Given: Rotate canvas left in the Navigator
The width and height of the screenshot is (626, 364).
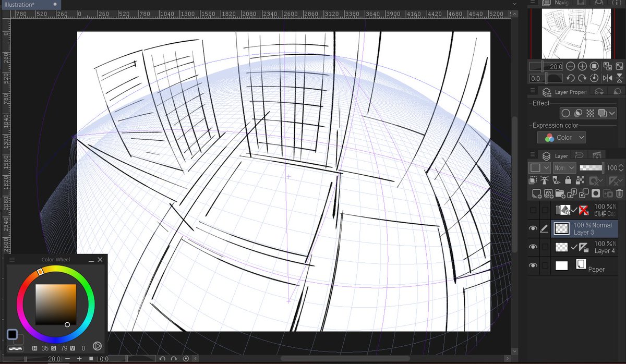Looking at the screenshot, I should tap(570, 78).
